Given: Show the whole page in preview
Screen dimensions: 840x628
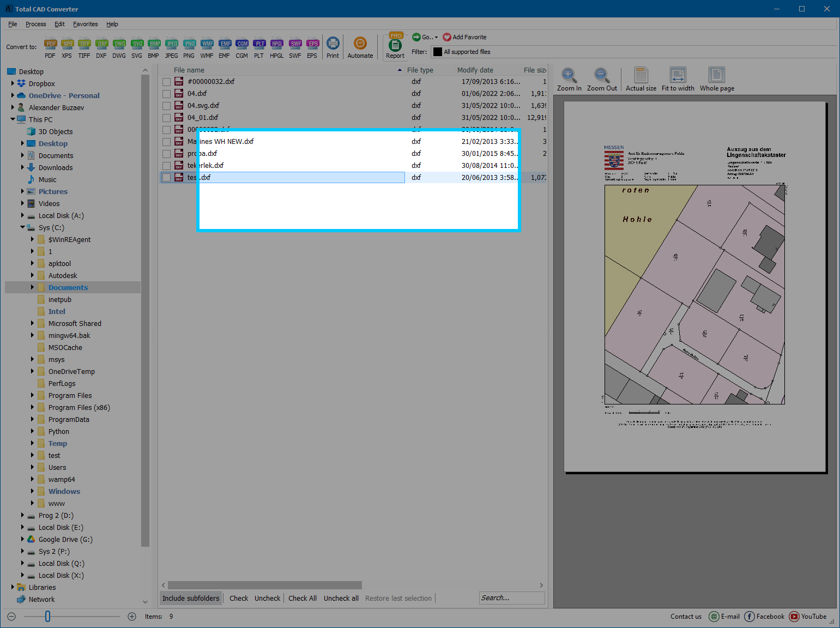Looking at the screenshot, I should point(716,78).
